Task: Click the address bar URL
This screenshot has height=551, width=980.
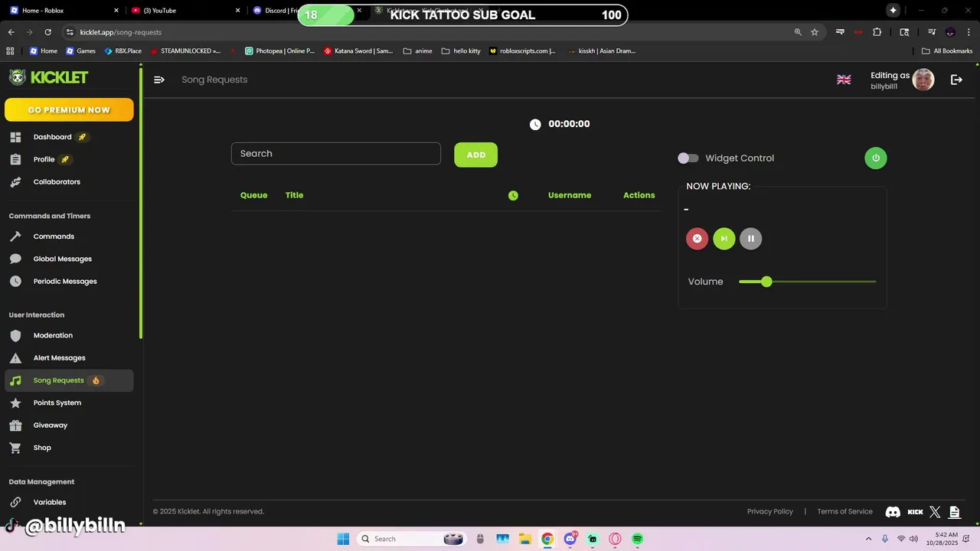Action: (120, 32)
